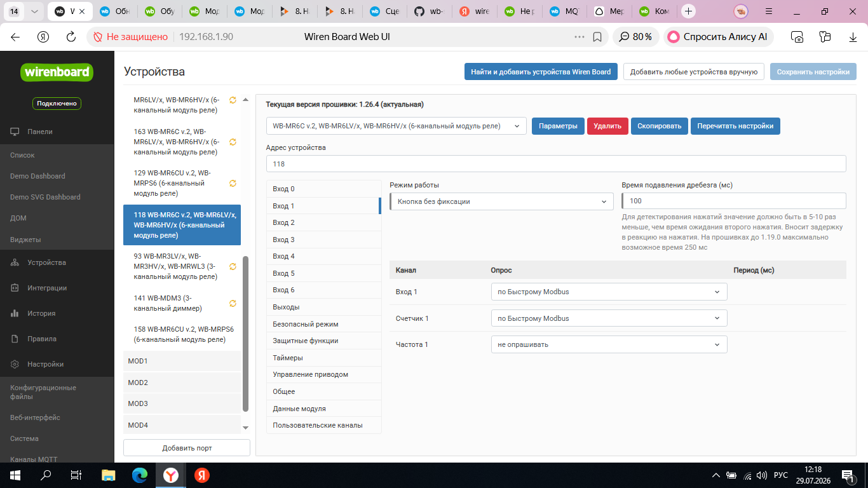Switch to the Выходы tab
The image size is (868, 488).
323,307
